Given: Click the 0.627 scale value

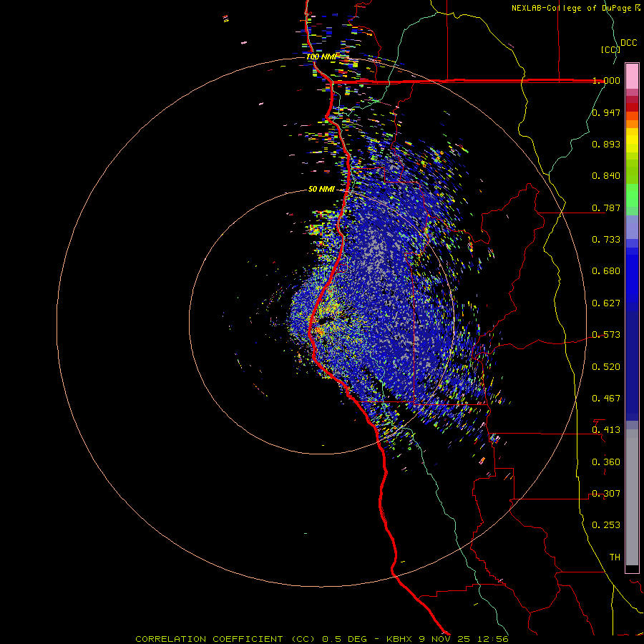Looking at the screenshot, I should pos(606,303).
